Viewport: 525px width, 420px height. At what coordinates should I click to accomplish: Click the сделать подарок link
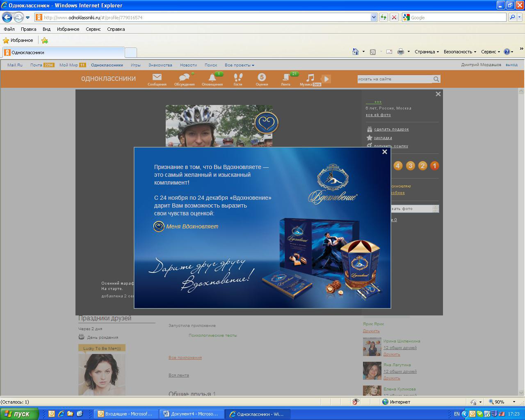(391, 129)
